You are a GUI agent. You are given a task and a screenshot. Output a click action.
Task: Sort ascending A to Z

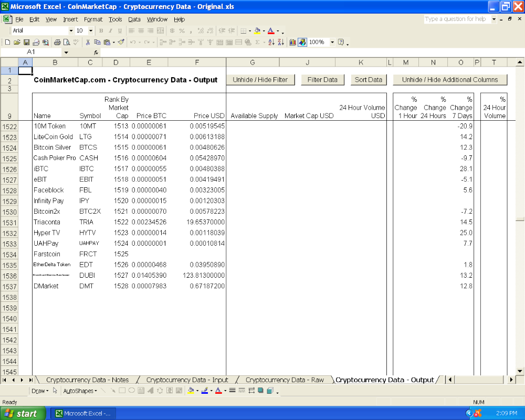271,42
